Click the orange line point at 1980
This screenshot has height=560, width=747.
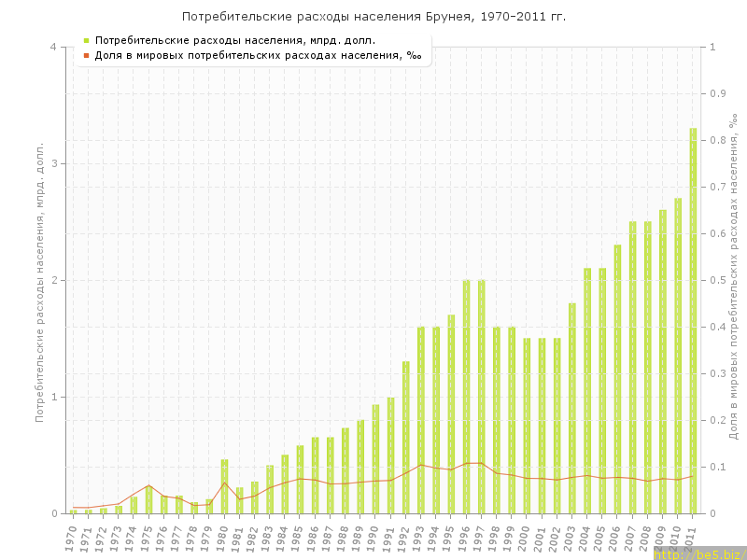[x=224, y=482]
